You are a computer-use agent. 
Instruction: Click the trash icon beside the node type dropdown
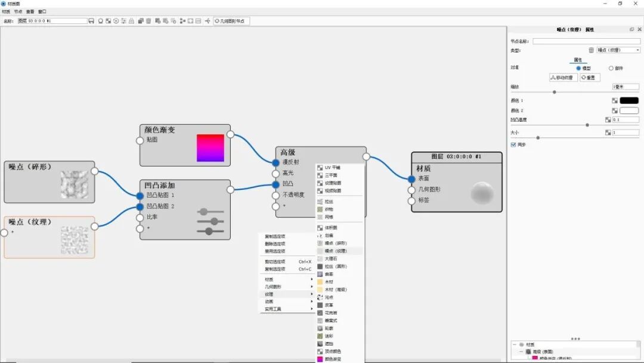(x=592, y=49)
